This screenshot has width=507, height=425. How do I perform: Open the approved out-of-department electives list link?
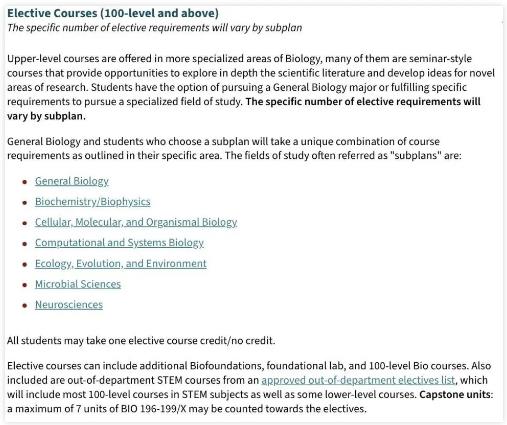[358, 380]
